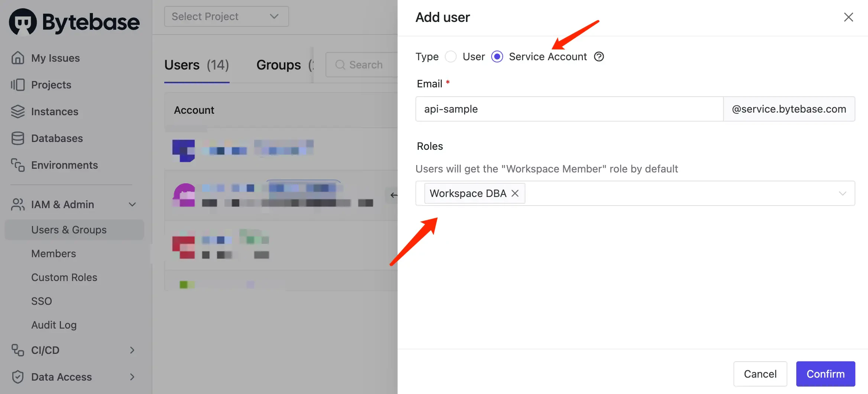
Task: Click the Confirm button
Action: [826, 374]
